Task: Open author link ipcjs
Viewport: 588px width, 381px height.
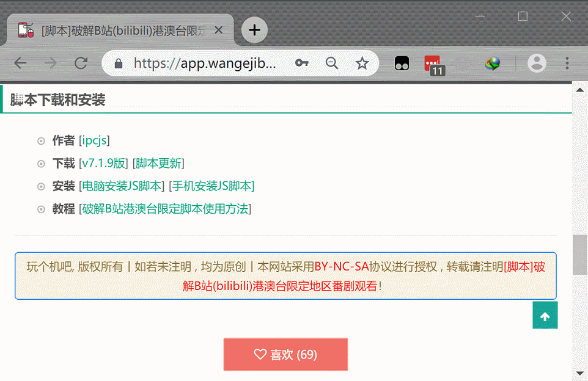Action: 94,140
